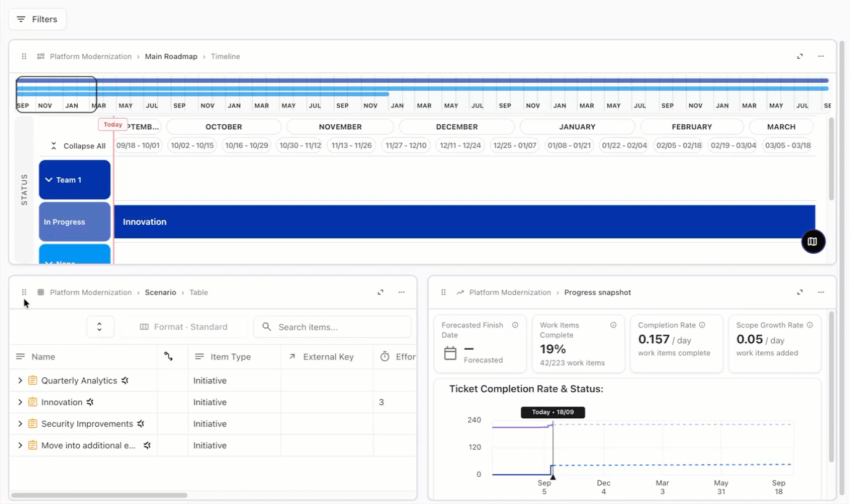Click the trend icon in Progress snapshot header
Screen dimensions: 850x504
[x=460, y=292]
